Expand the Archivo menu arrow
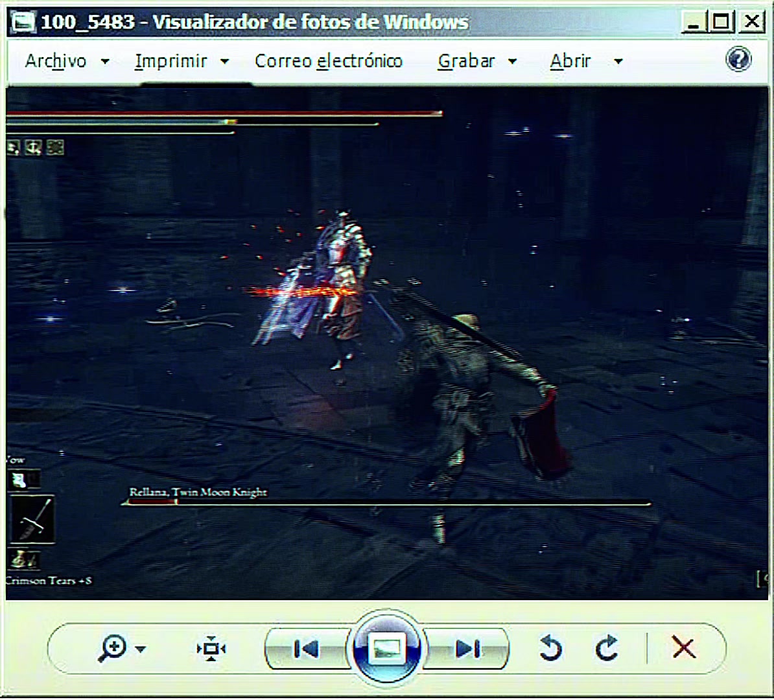The height and width of the screenshot is (700, 774). [x=105, y=62]
